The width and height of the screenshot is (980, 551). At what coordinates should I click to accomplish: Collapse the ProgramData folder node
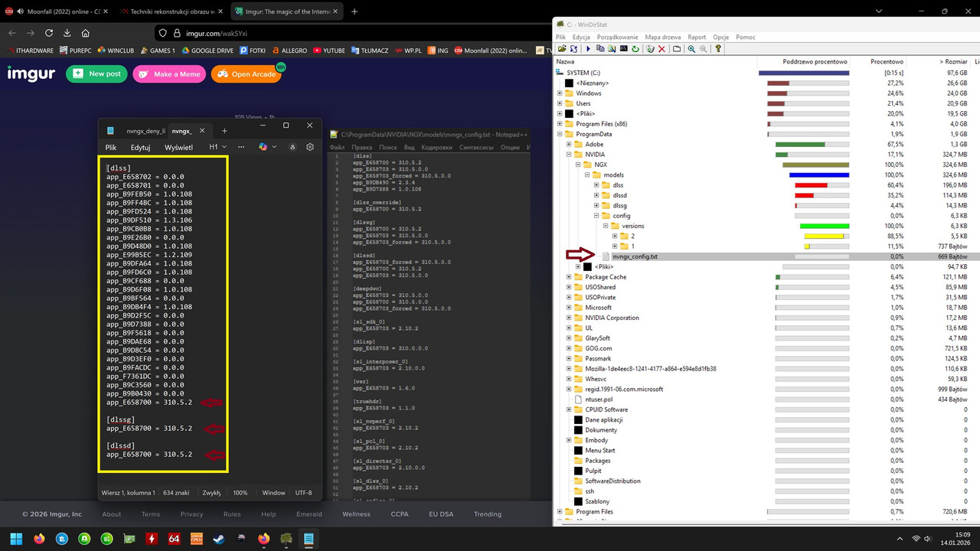560,134
